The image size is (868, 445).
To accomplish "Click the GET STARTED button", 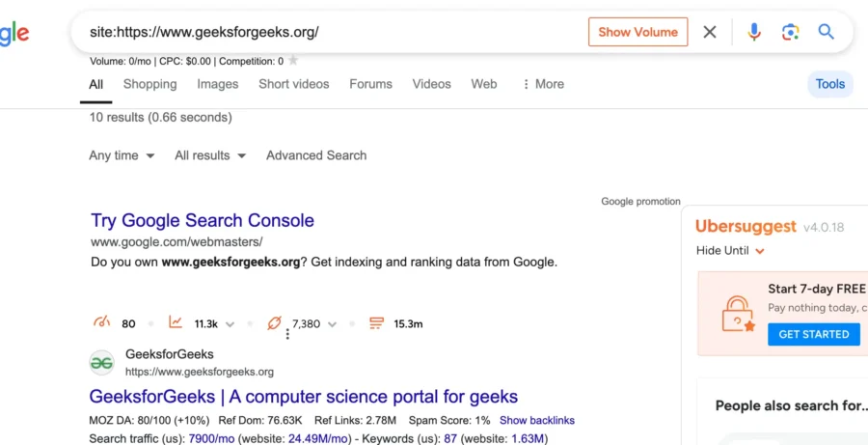I will click(x=814, y=334).
